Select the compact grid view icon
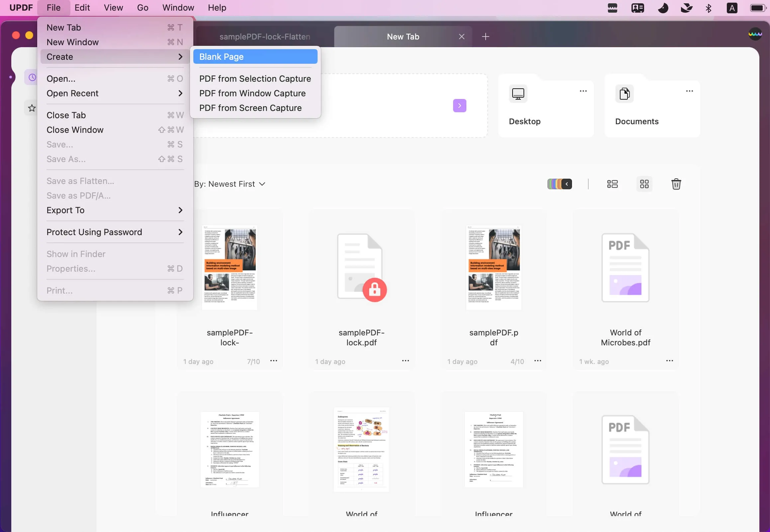The width and height of the screenshot is (770, 532). point(644,184)
